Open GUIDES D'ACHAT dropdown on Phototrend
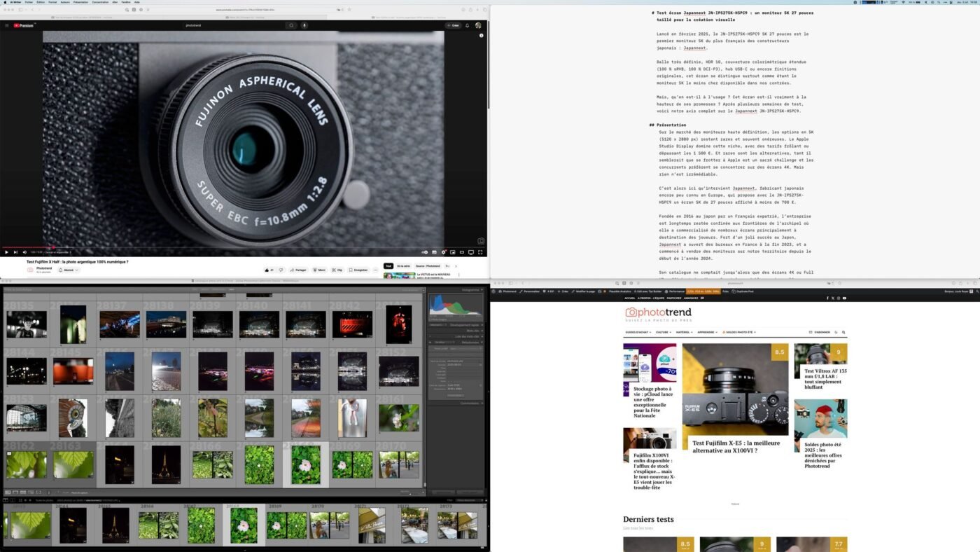This screenshot has height=552, width=980. pyautogui.click(x=638, y=332)
